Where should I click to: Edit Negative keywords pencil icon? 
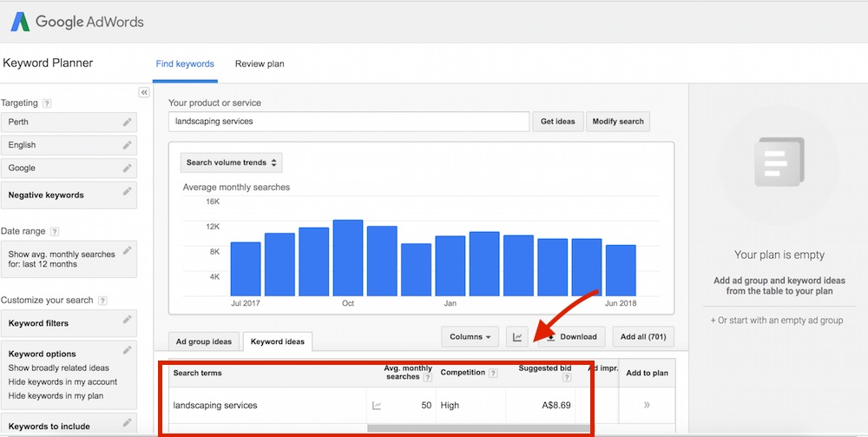click(128, 191)
